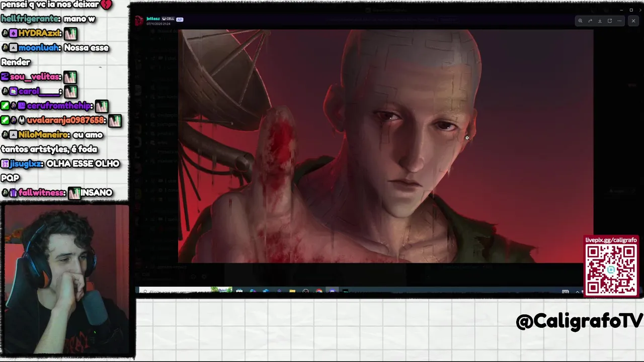Click the forward arrow icon in viewer toolbar
The height and width of the screenshot is (362, 644).
pyautogui.click(x=590, y=21)
